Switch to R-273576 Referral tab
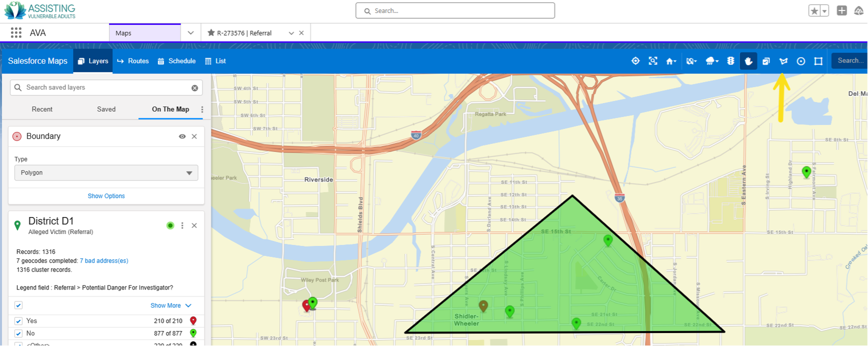The image size is (868, 346). tap(244, 33)
